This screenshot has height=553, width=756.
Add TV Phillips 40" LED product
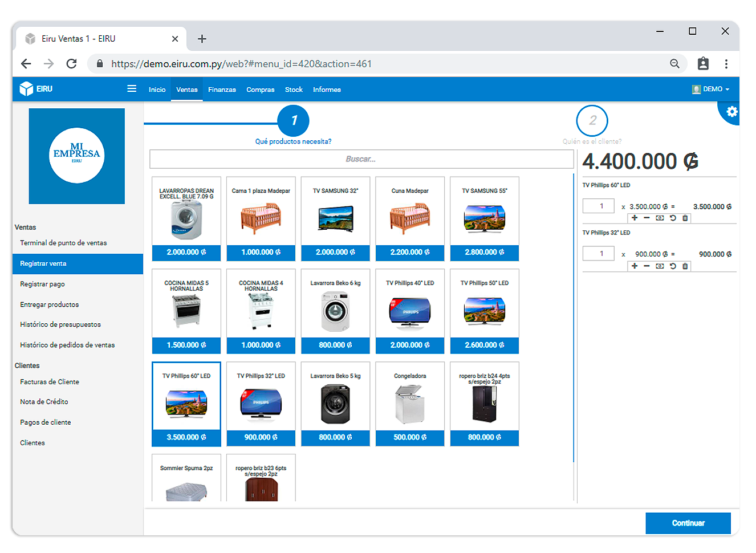click(410, 311)
